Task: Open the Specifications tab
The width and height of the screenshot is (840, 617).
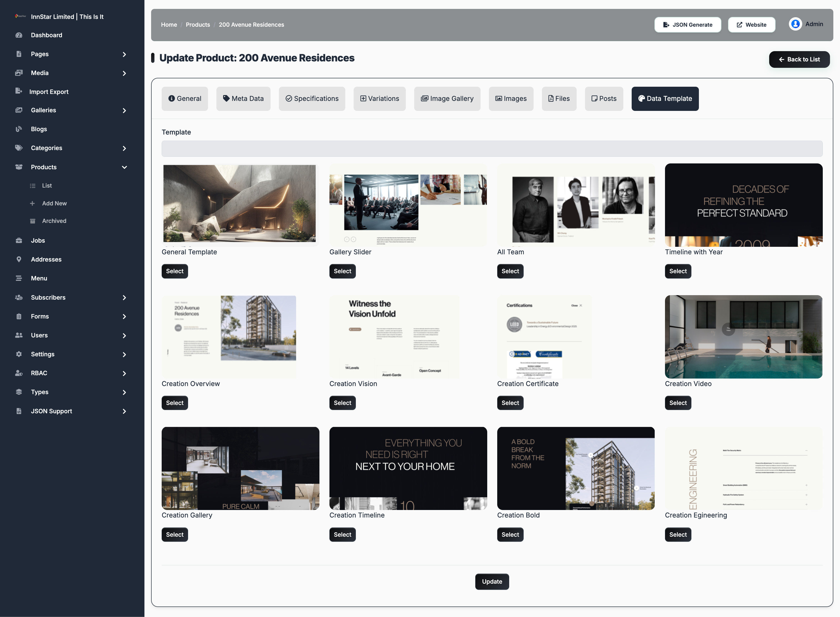Action: click(312, 99)
